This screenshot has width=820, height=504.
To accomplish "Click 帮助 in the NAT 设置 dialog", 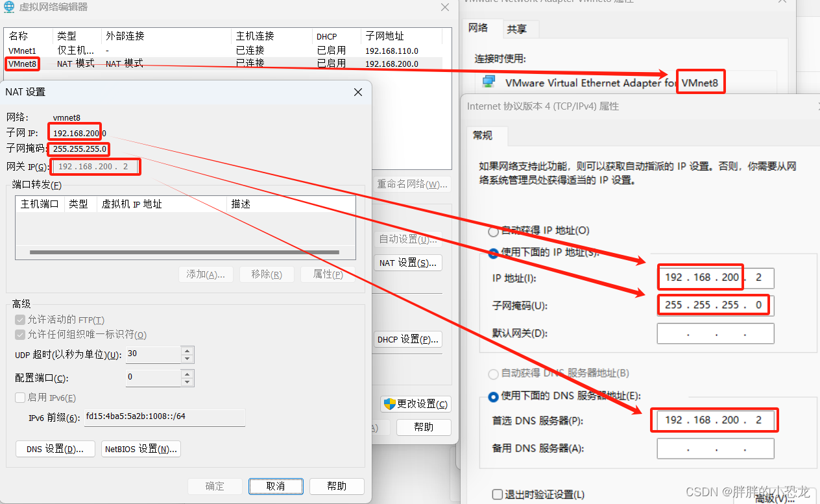I will coord(337,486).
